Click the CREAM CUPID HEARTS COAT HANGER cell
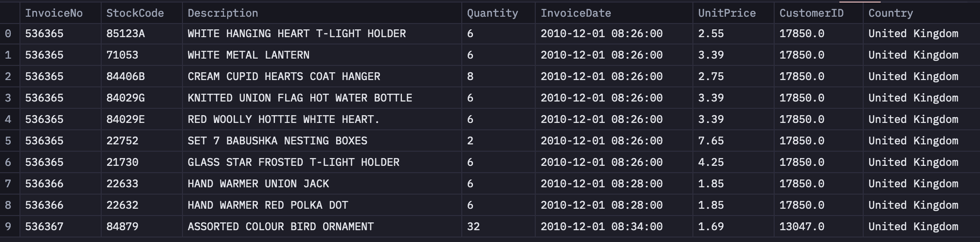The image size is (980, 242). (x=284, y=77)
